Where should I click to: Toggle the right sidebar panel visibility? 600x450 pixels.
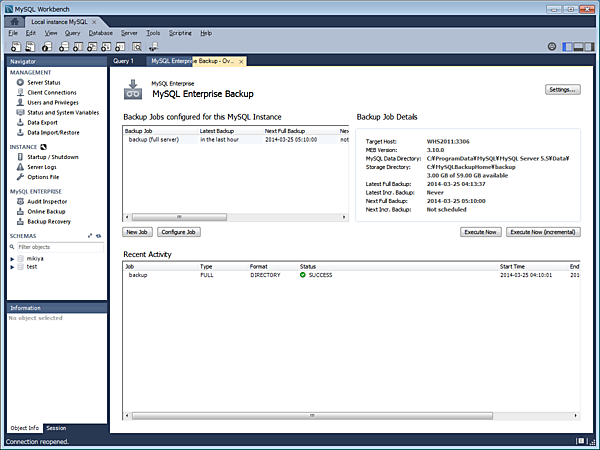click(589, 46)
